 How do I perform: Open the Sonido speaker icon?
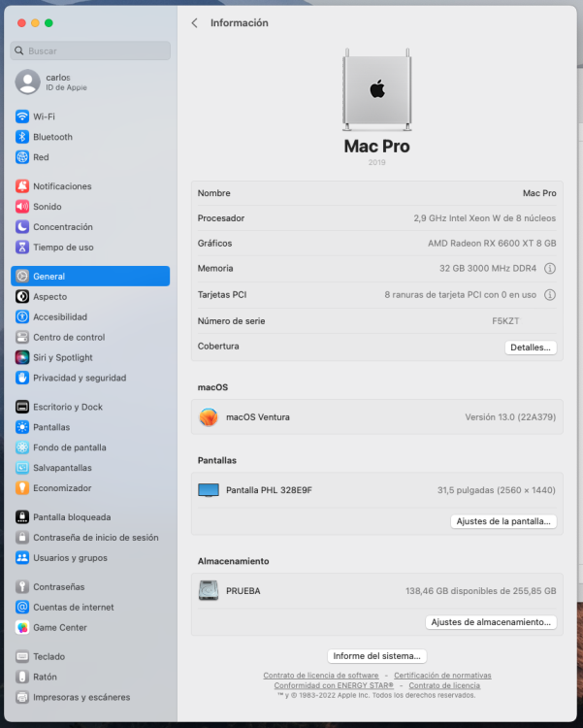click(x=21, y=206)
